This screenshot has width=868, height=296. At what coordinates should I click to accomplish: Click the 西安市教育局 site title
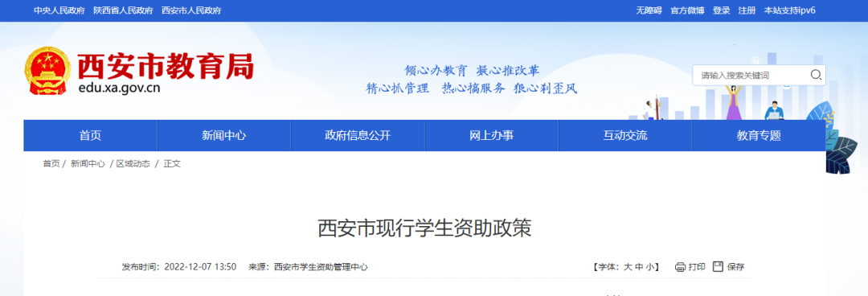click(165, 67)
